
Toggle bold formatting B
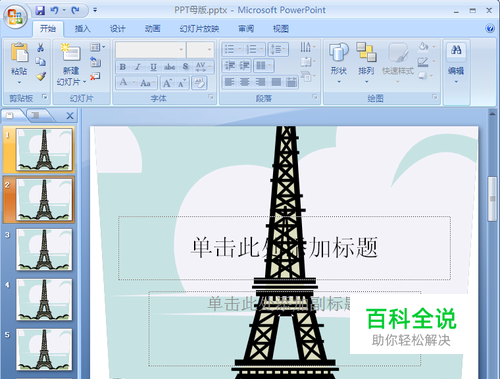[x=123, y=67]
